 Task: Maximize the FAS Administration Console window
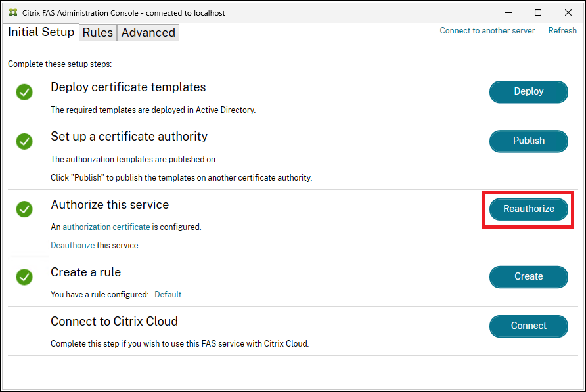click(x=538, y=12)
